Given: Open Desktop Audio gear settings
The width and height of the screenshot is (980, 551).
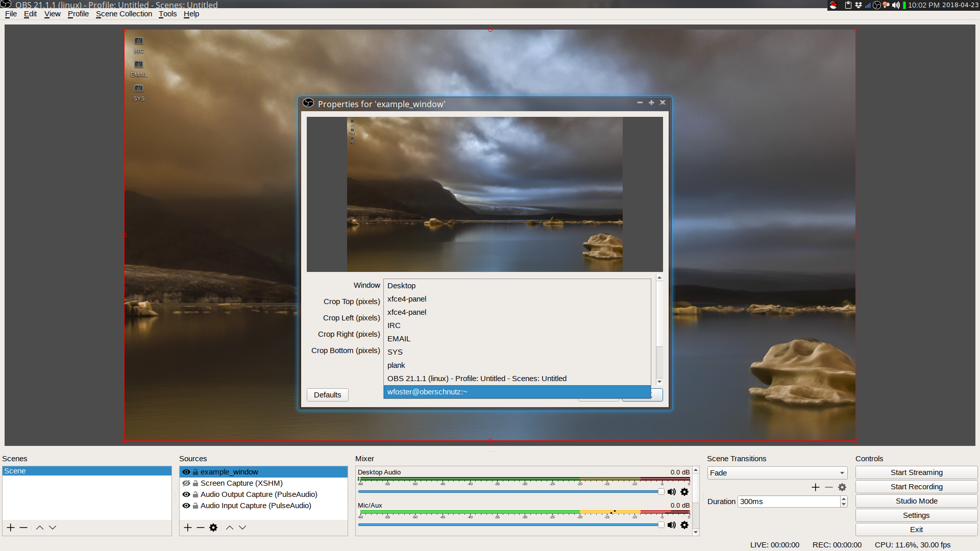Looking at the screenshot, I should pos(684,492).
